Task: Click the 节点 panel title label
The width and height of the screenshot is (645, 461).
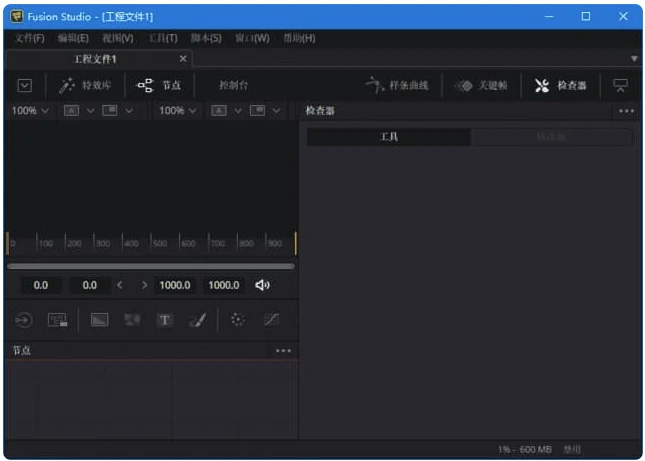Action: [21, 350]
